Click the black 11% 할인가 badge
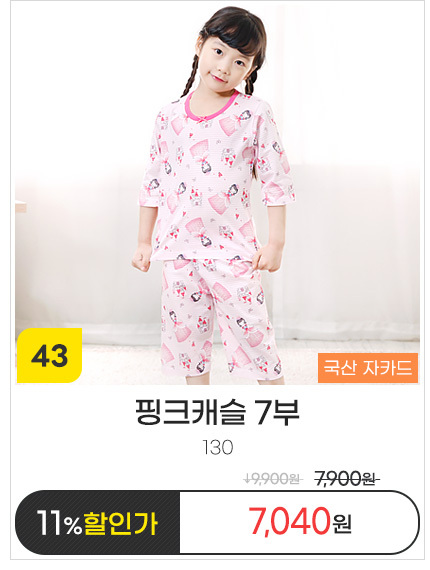Image resolution: width=430 pixels, height=570 pixels. (97, 522)
